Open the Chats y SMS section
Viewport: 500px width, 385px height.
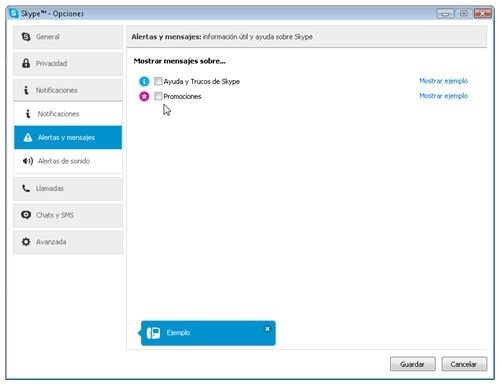coord(68,215)
